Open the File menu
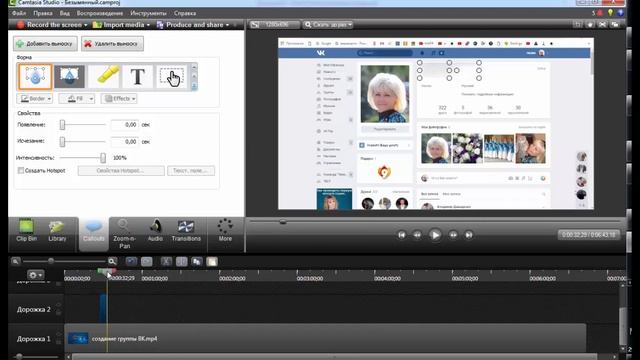 coord(19,13)
